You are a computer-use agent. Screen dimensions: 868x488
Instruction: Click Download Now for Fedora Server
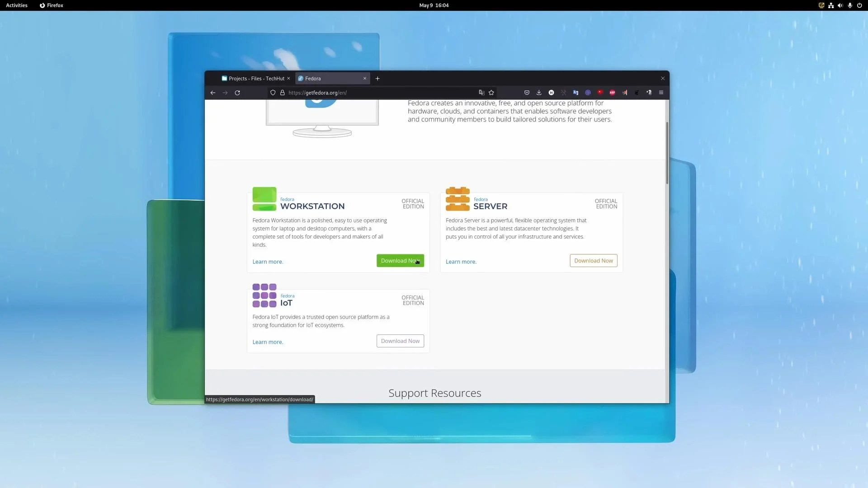click(593, 261)
